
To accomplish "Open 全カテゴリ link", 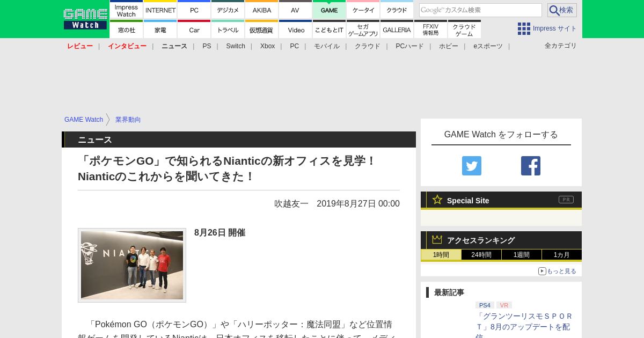I will (x=561, y=46).
